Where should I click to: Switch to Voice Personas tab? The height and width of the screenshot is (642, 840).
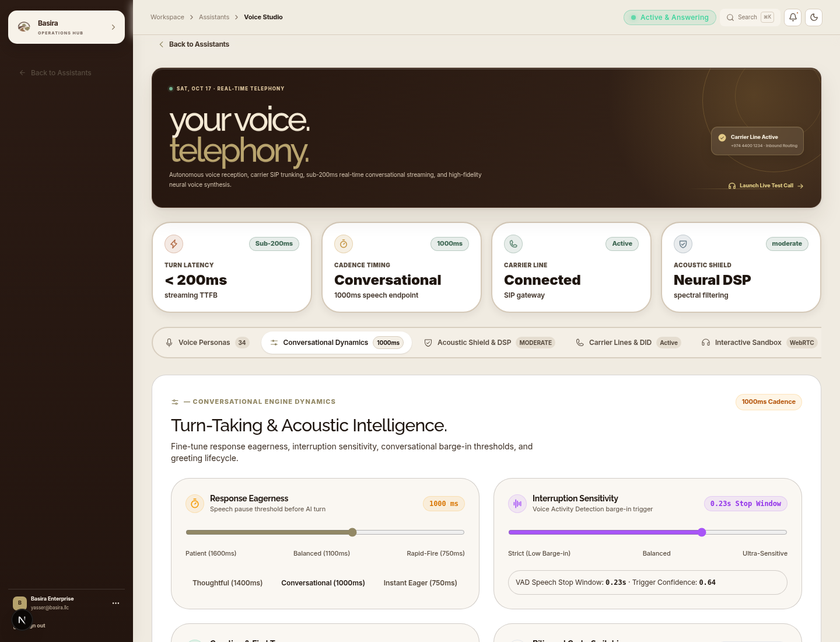coord(207,343)
